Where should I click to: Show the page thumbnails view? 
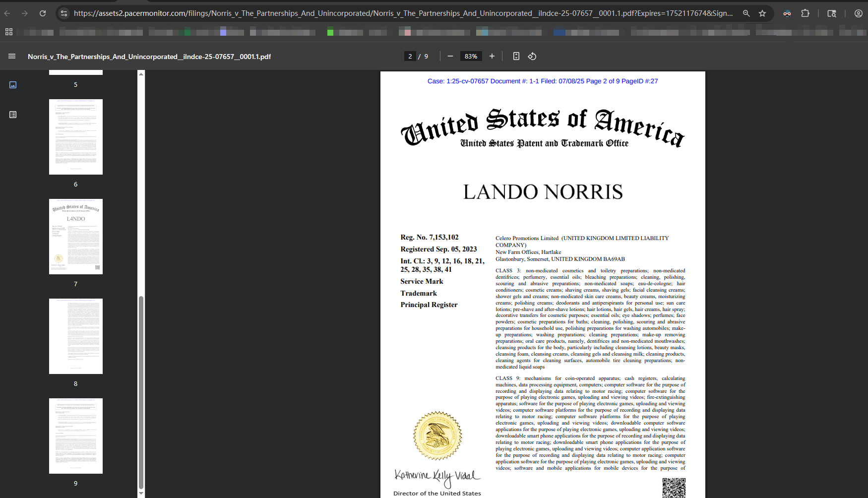tap(13, 85)
